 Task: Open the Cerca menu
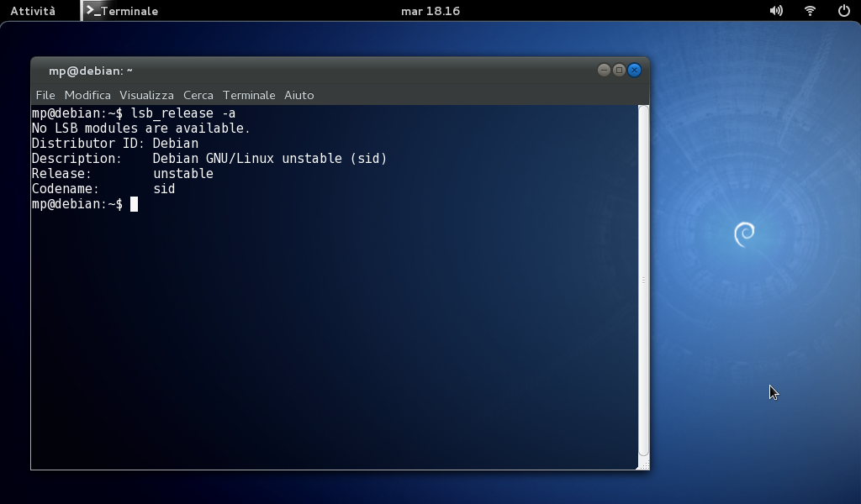[198, 95]
